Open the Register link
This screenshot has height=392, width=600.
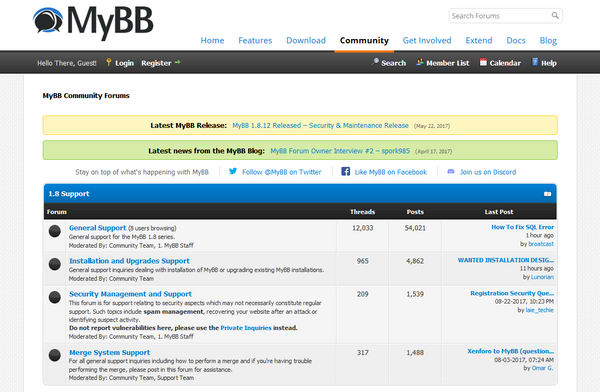[156, 63]
